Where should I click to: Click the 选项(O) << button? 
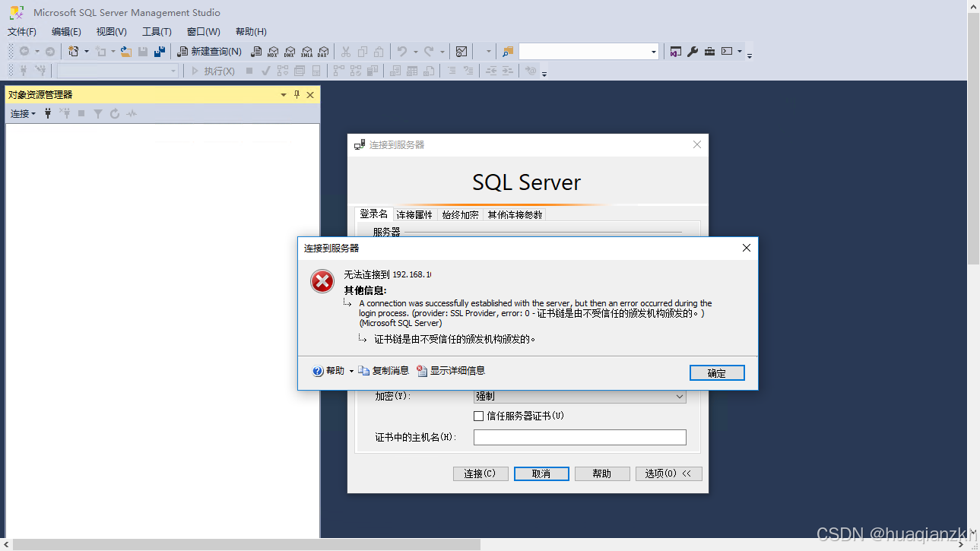(x=668, y=473)
